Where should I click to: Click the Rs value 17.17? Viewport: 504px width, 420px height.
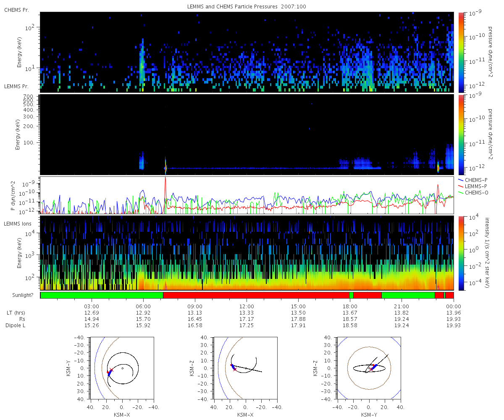point(247,319)
